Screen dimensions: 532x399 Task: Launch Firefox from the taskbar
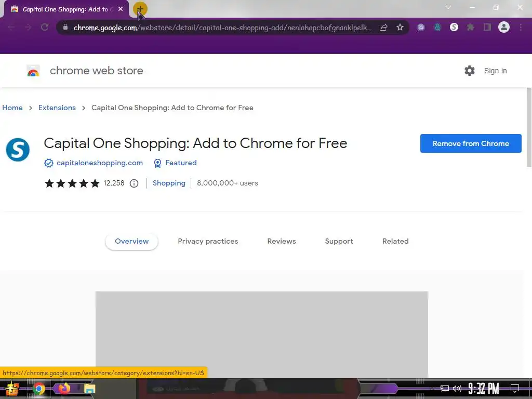click(64, 388)
